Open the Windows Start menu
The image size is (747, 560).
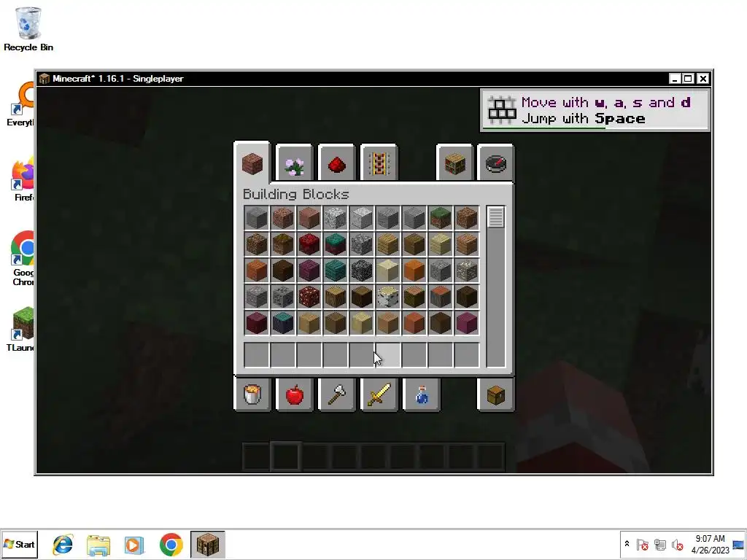point(19,544)
